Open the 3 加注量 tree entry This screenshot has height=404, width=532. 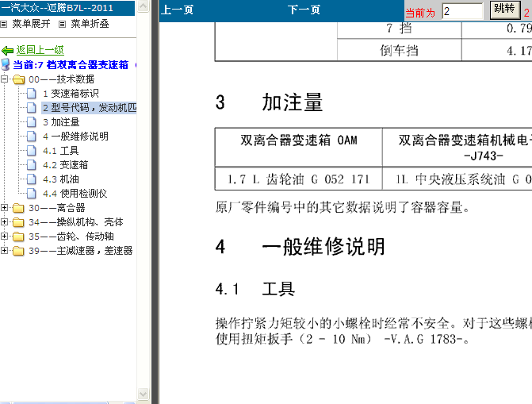pos(61,122)
